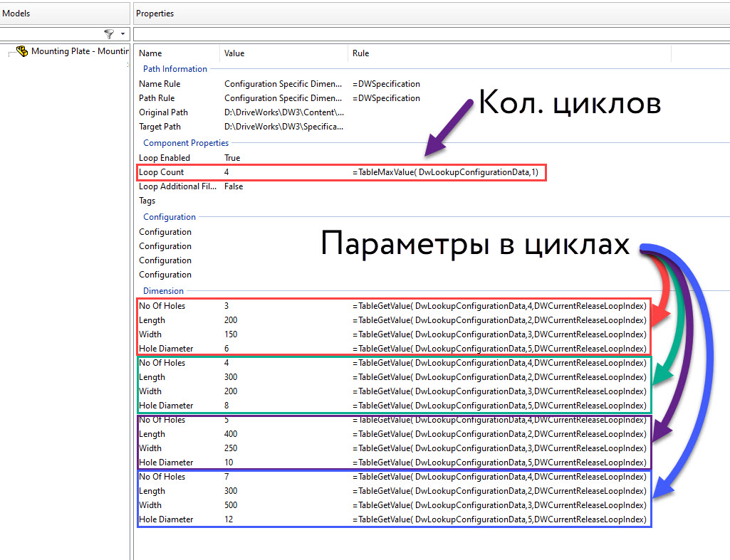Click the Mounting Plate component icon
Viewport: 730px width, 560px height.
coord(22,51)
